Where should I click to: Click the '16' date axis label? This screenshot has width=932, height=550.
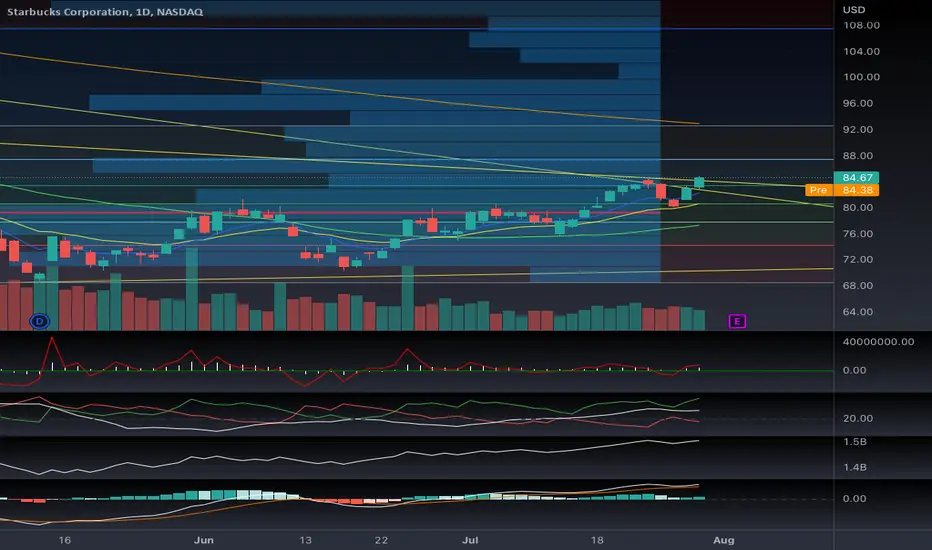(64, 540)
